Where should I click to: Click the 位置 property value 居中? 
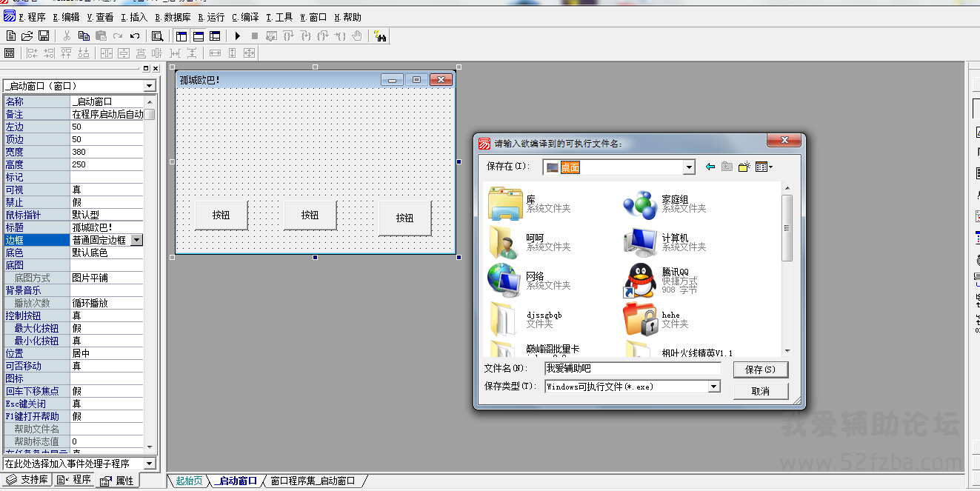click(107, 353)
